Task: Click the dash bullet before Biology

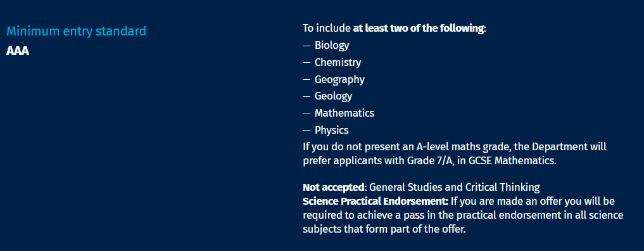Action: pos(306,46)
